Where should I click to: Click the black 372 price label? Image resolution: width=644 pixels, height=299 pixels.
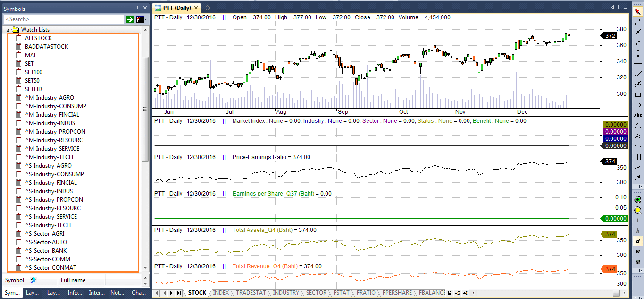(611, 36)
